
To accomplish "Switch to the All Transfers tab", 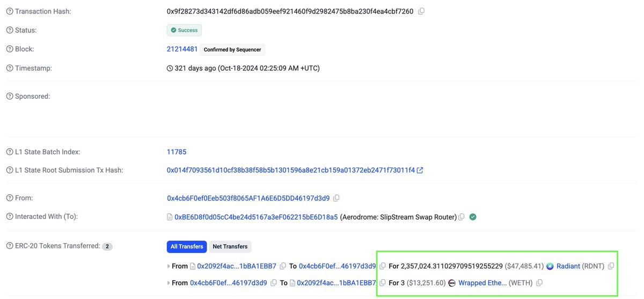I will (187, 246).
